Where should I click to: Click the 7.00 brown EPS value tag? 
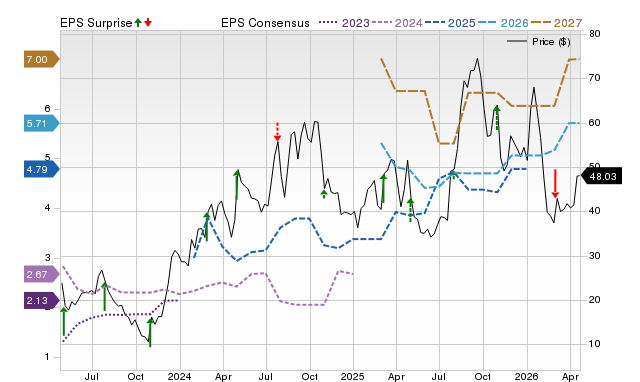[42, 60]
